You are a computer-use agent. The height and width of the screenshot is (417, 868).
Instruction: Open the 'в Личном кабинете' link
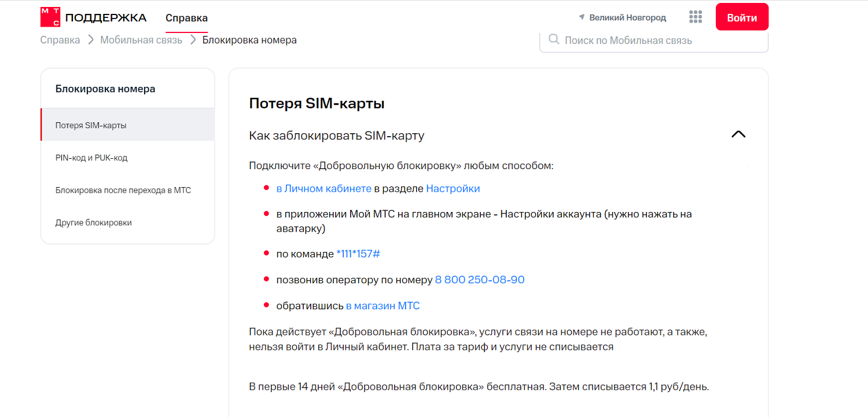click(323, 188)
